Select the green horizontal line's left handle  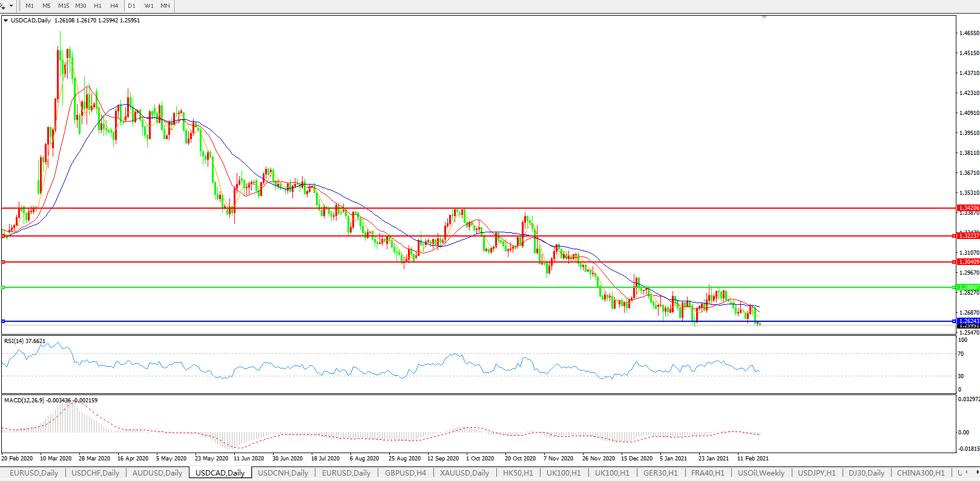click(x=3, y=287)
